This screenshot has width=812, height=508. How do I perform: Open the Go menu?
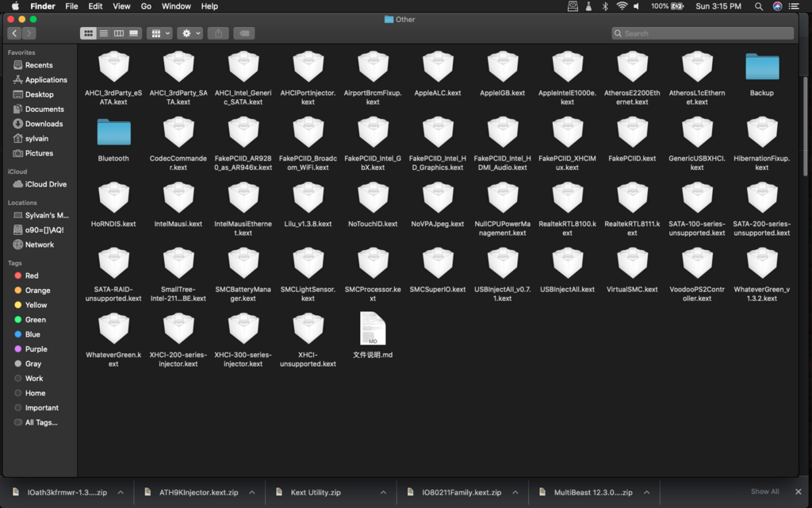click(x=146, y=6)
